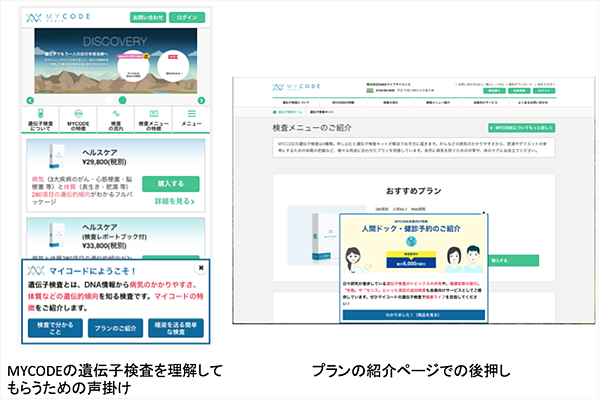This screenshot has height=399, width=599.
Task: Open MYCODEの特徴 tab in desktop nav
Action: tap(343, 102)
